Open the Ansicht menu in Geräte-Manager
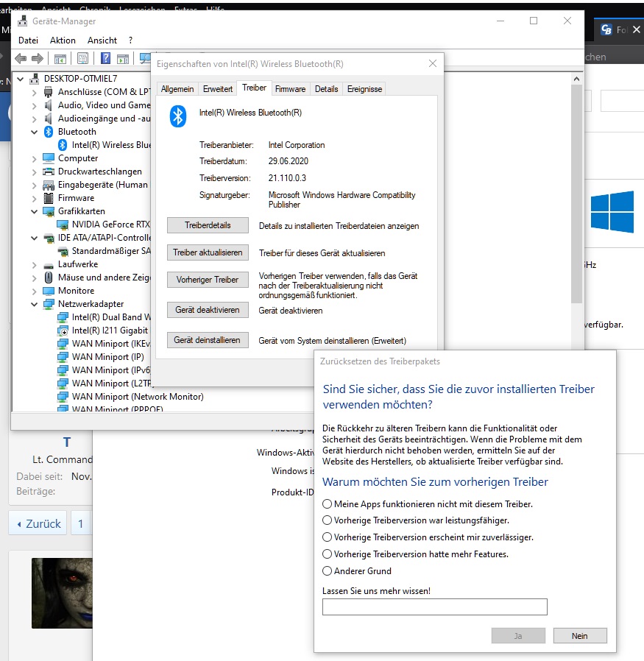 coord(102,40)
